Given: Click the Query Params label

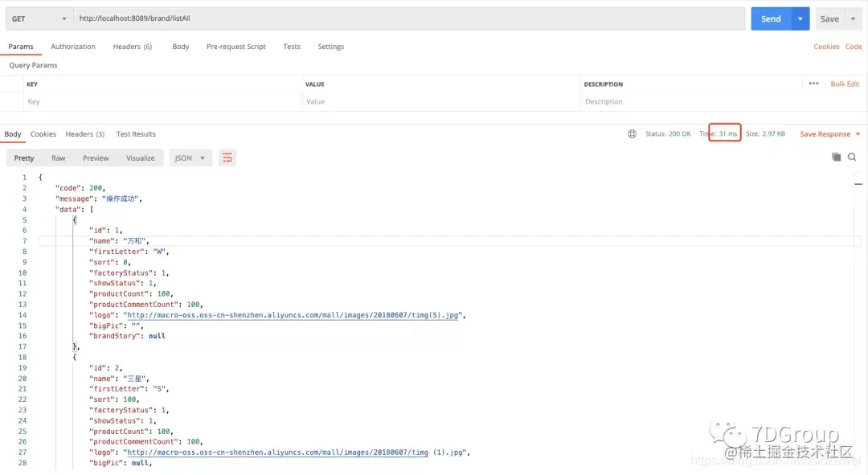Looking at the screenshot, I should [x=33, y=65].
